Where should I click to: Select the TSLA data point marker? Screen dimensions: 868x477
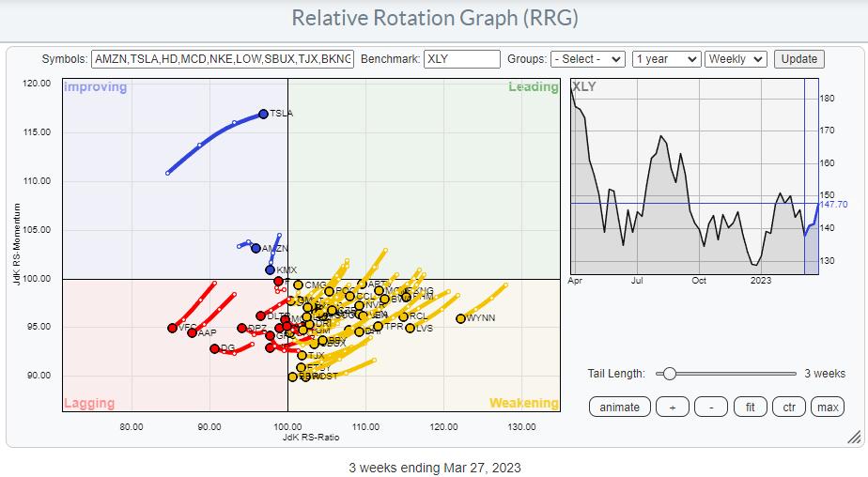[264, 114]
